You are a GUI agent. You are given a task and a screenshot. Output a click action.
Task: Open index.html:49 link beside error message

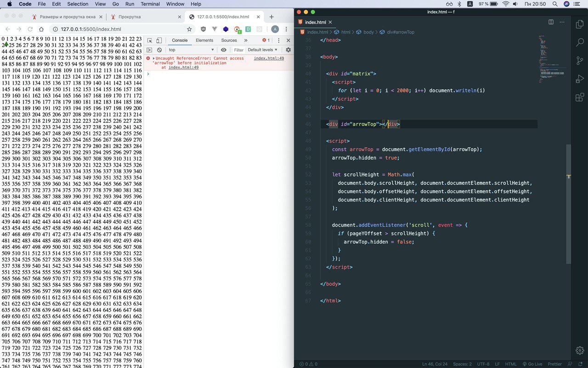point(269,58)
